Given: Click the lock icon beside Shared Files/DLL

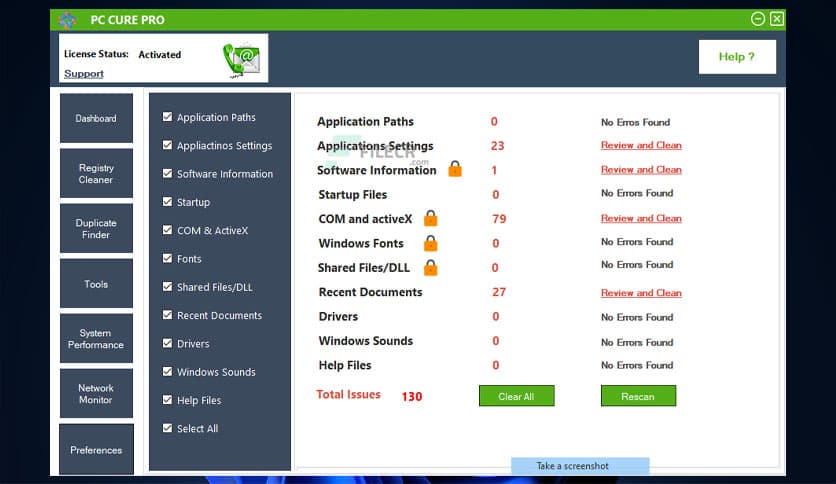Looking at the screenshot, I should click(430, 267).
